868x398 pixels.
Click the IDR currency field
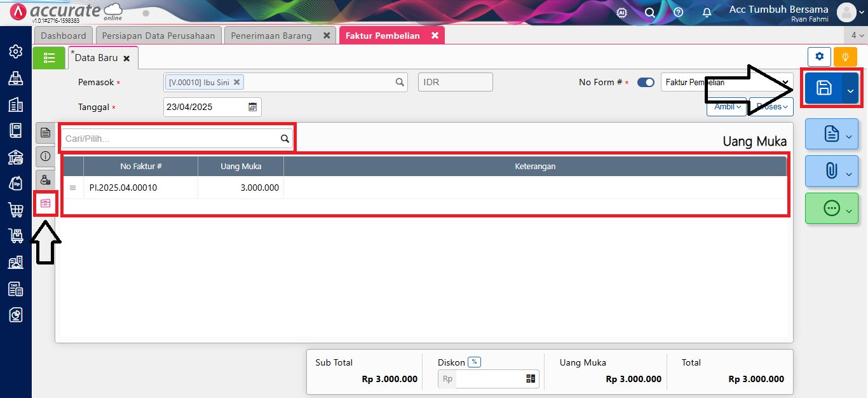coord(455,82)
